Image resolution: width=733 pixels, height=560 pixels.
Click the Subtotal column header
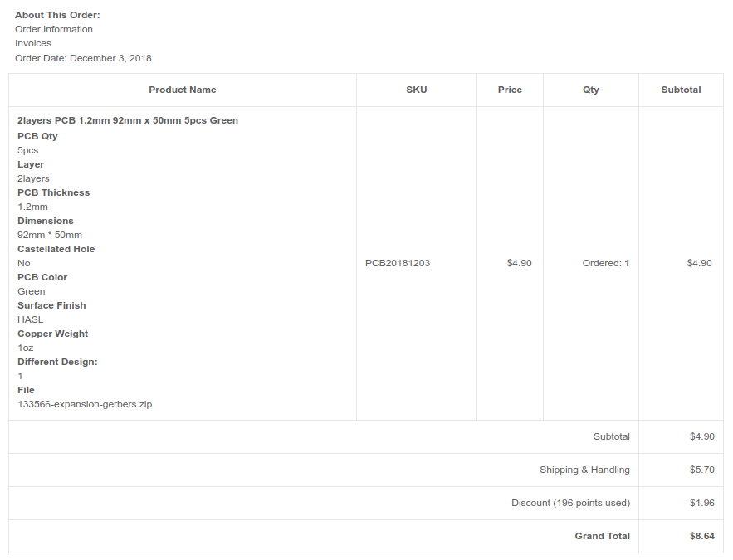[681, 90]
